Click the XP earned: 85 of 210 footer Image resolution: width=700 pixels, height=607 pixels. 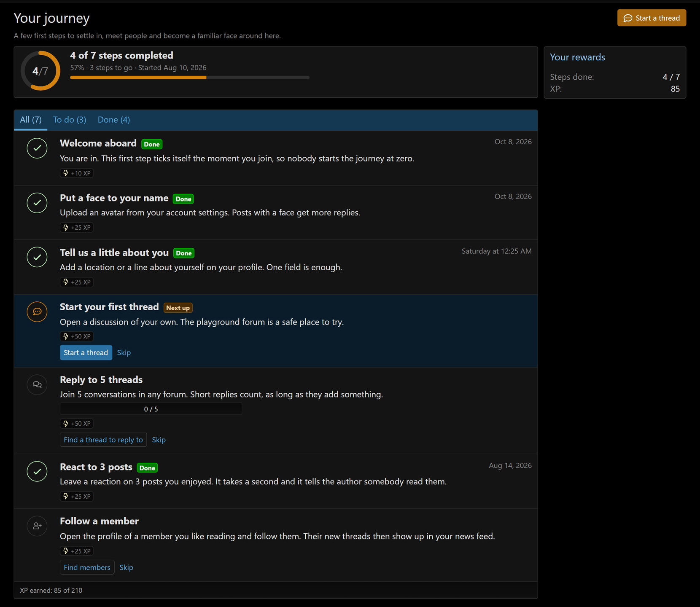51,590
